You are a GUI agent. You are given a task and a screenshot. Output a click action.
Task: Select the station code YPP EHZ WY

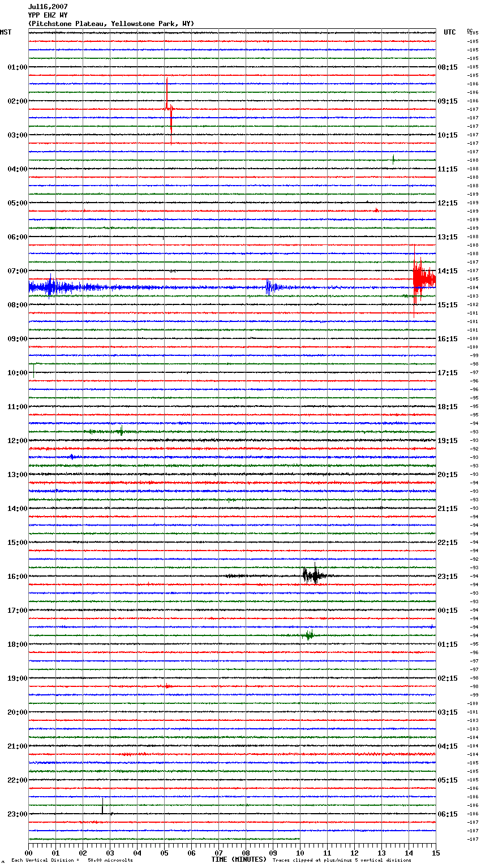point(48,15)
